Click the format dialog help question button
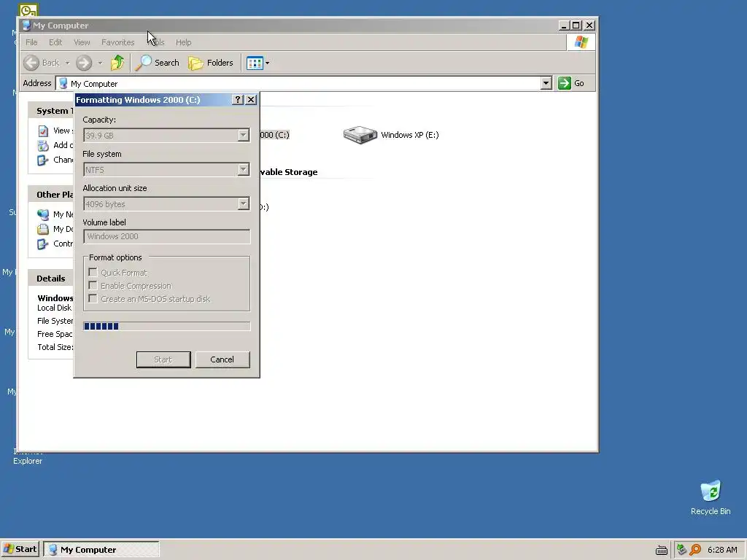Screen dimensions: 747x560 tap(238, 99)
